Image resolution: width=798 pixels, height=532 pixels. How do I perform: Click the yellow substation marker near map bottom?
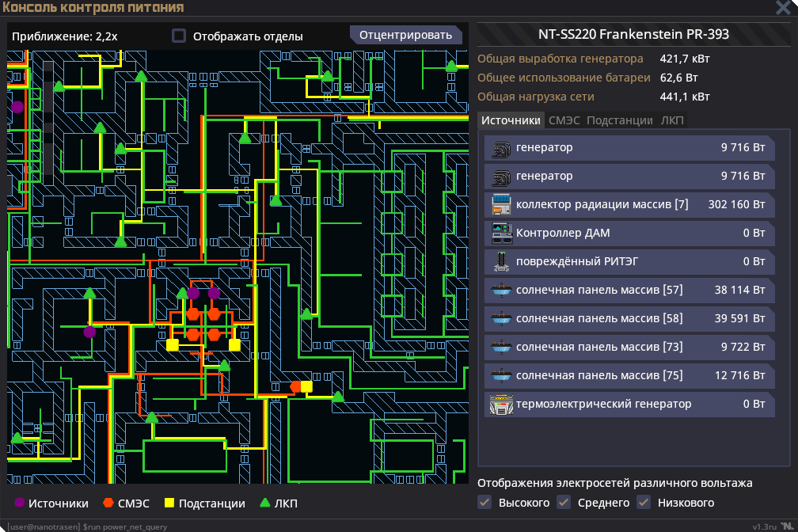coord(306,386)
